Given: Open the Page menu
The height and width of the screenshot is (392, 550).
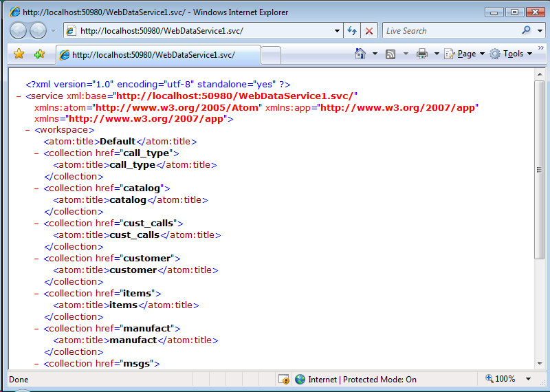Looking at the screenshot, I should (x=465, y=54).
